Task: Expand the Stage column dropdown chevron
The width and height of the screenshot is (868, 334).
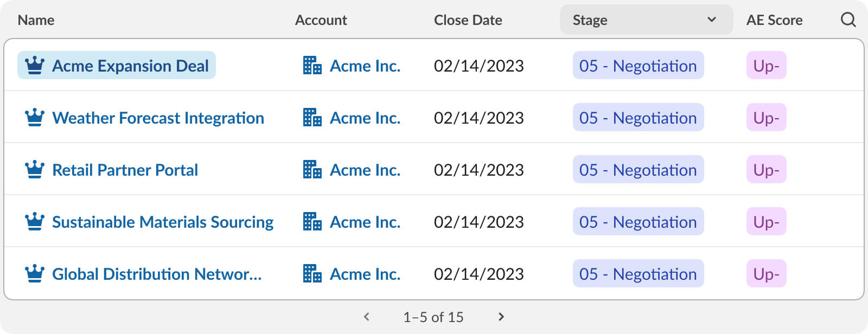Action: pyautogui.click(x=712, y=20)
